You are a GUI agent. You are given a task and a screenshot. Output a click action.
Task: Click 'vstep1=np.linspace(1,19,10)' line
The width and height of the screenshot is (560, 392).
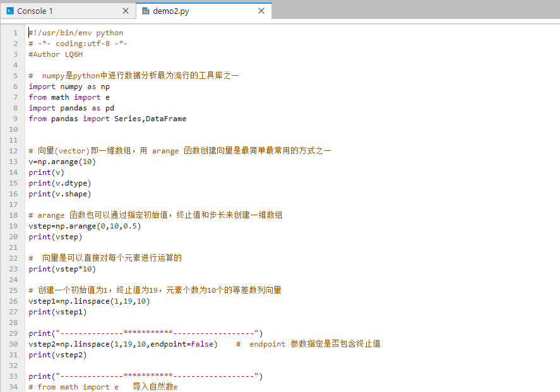[x=89, y=301]
